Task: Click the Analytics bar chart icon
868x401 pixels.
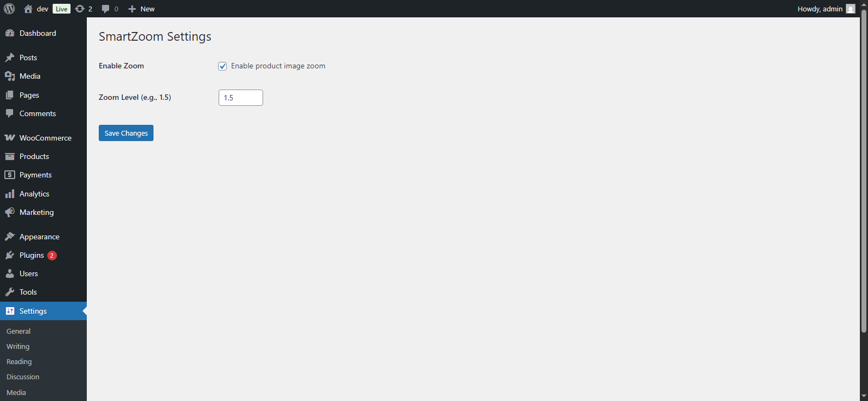Action: click(10, 194)
